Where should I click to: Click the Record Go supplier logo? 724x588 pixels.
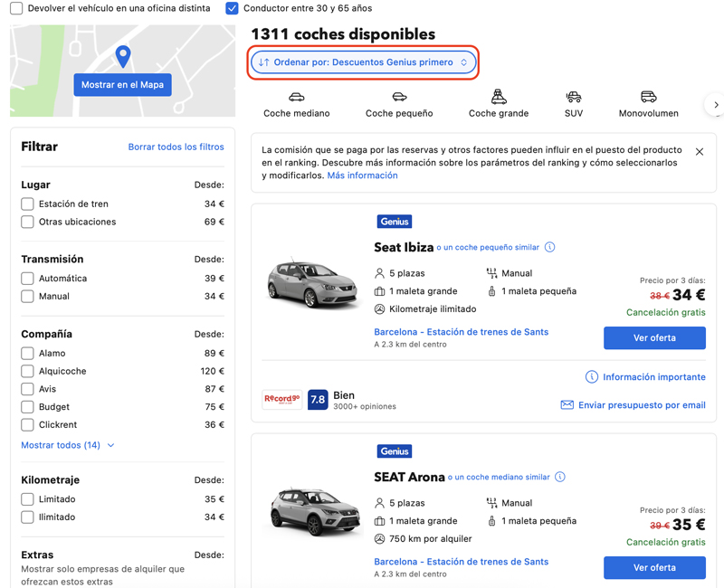click(282, 399)
